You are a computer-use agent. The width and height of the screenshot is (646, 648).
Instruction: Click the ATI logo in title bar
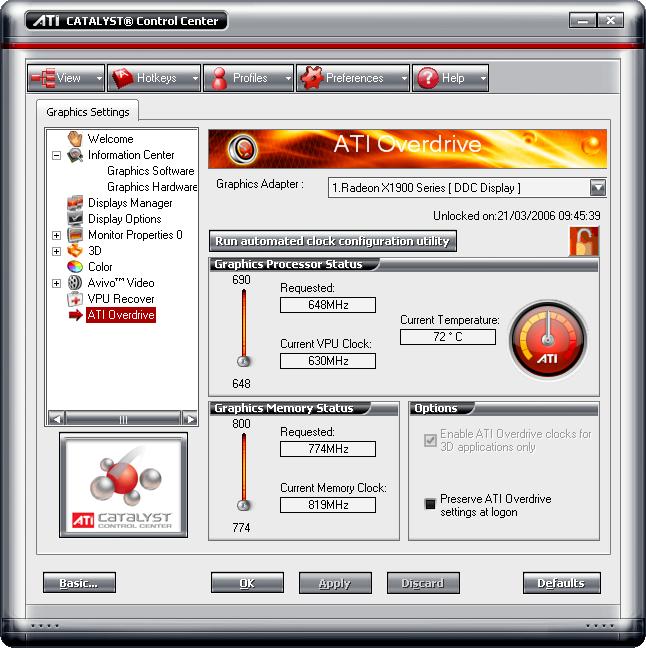pyautogui.click(x=46, y=21)
